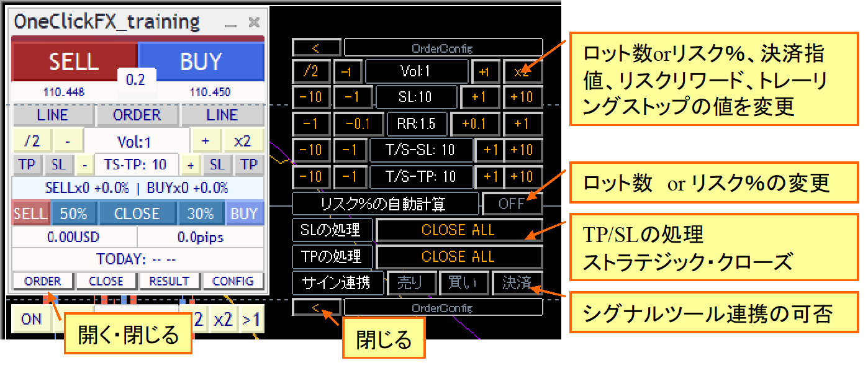Click the ON toggle at bottom left
This screenshot has width=868, height=368.
(32, 319)
